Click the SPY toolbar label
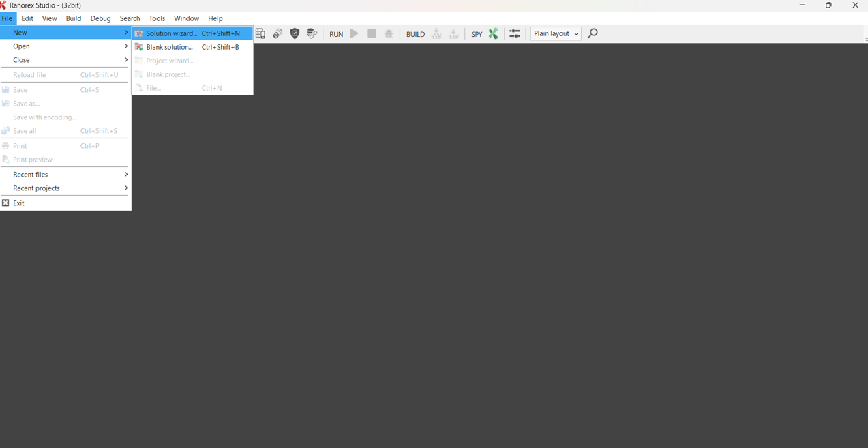This screenshot has width=868, height=448. [477, 34]
